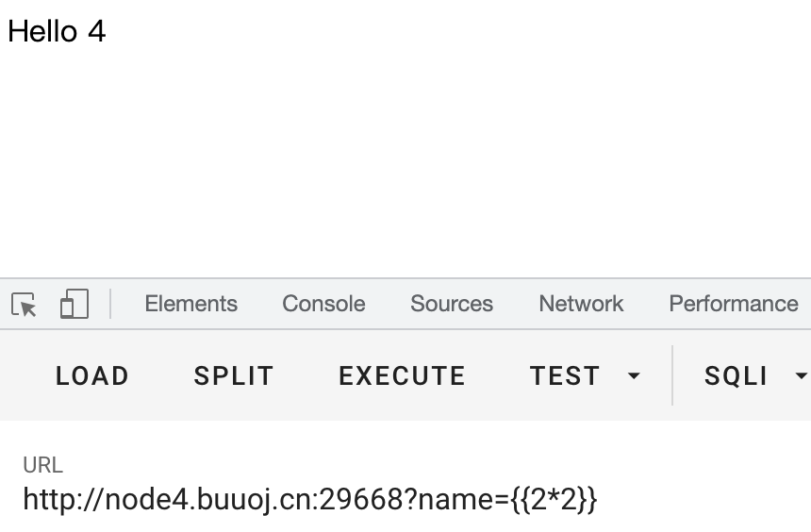This screenshot has height=532, width=811.
Task: Expand the TEST dropdown arrow
Action: (634, 375)
